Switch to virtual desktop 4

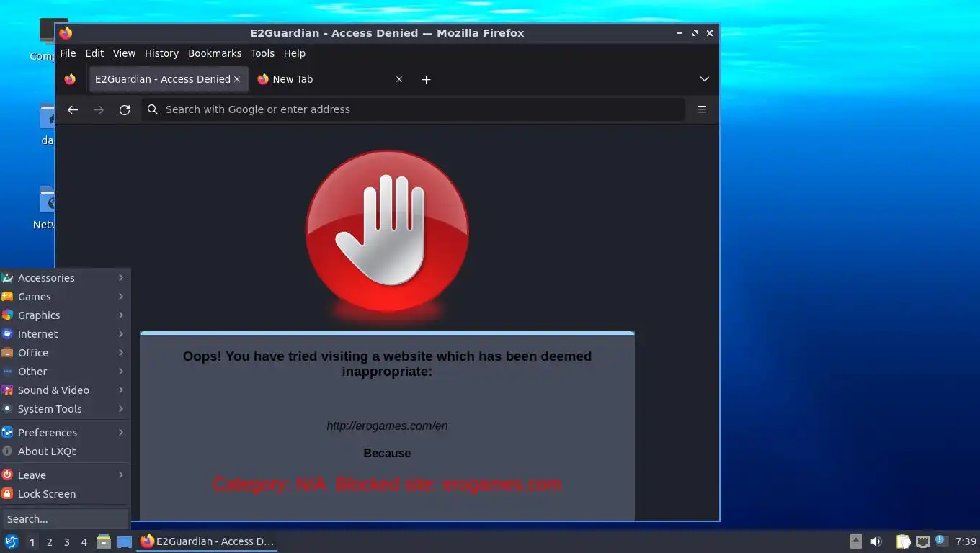tap(84, 542)
